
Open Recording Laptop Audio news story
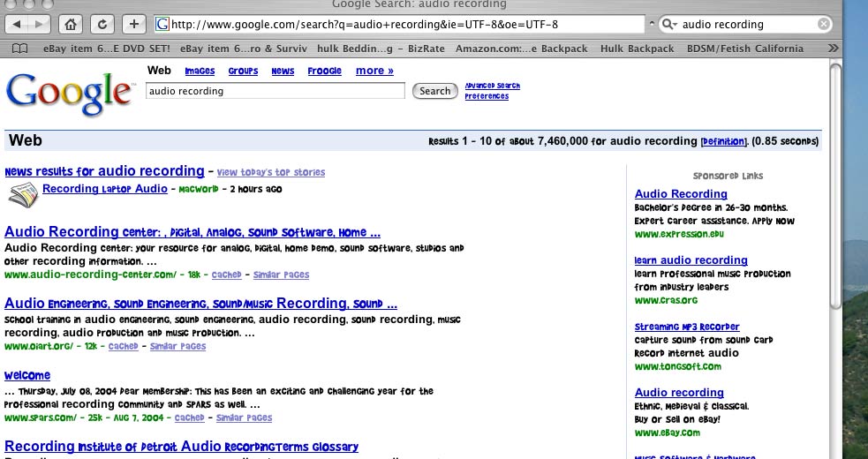tap(104, 189)
